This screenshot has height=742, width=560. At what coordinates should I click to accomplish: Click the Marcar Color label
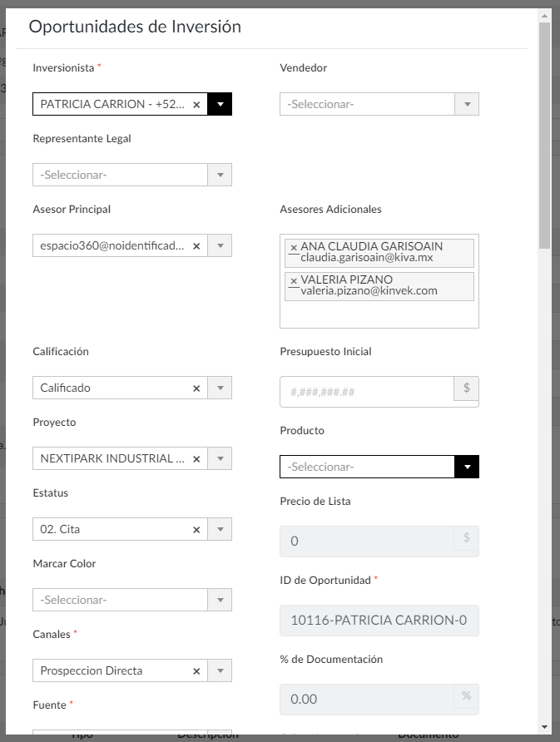click(64, 564)
